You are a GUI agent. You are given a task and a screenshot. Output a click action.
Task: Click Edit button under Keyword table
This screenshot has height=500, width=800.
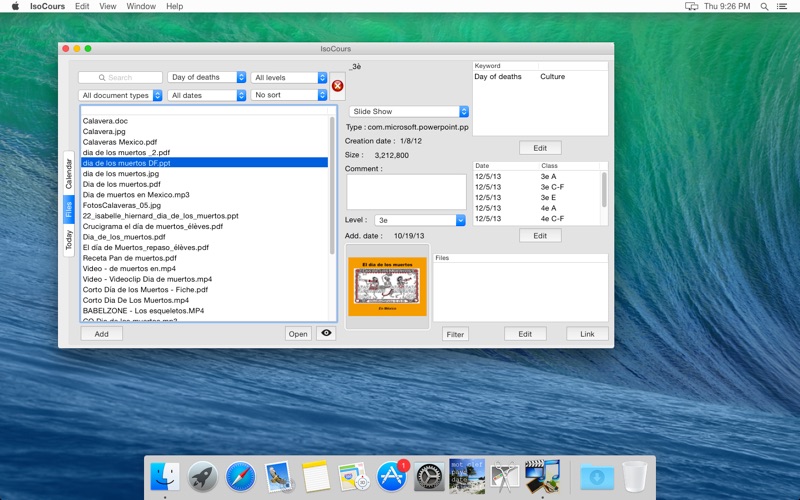540,148
